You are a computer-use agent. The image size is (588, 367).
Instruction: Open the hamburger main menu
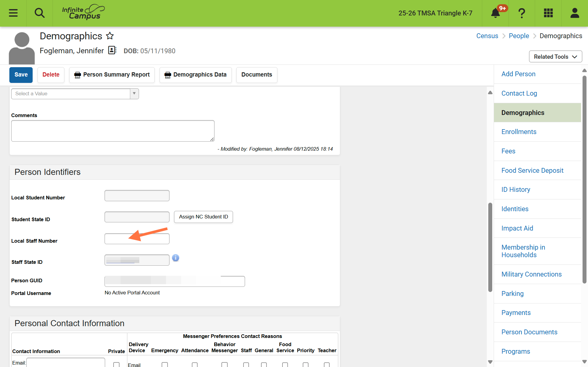click(x=13, y=13)
